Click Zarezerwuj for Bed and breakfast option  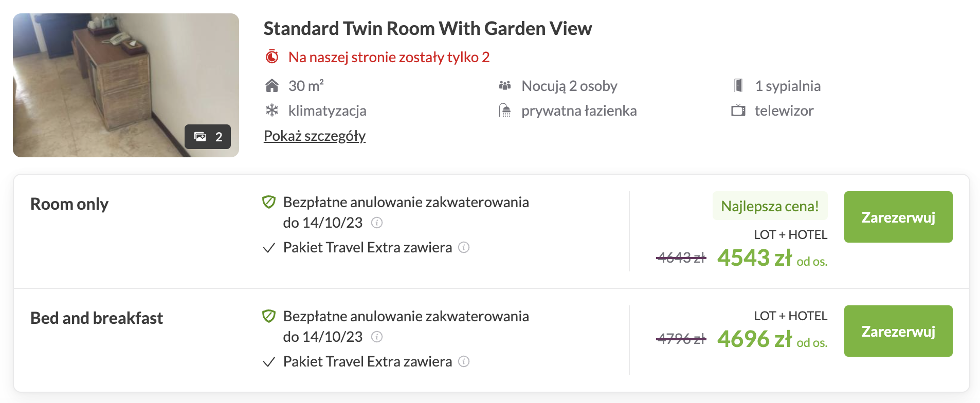click(x=898, y=331)
